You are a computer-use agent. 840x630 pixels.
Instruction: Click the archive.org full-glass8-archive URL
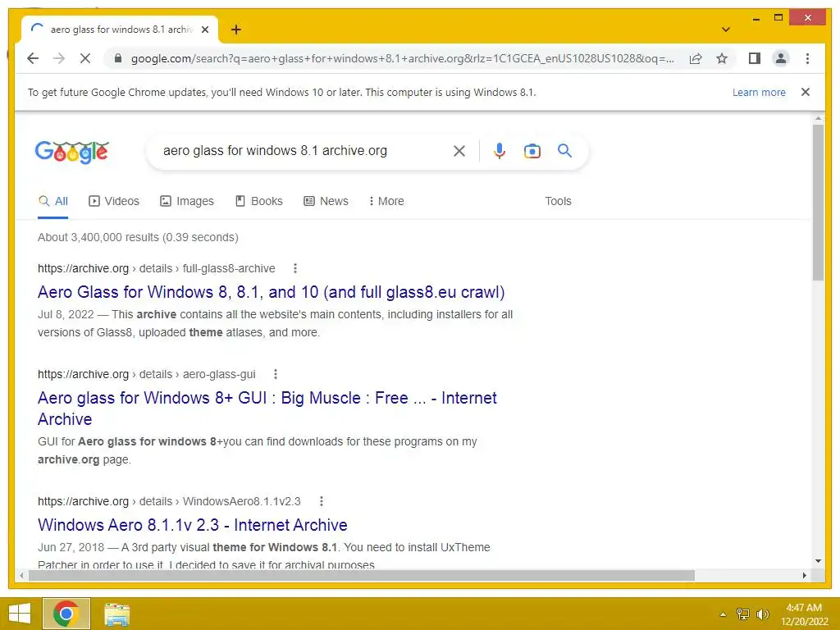pos(157,268)
